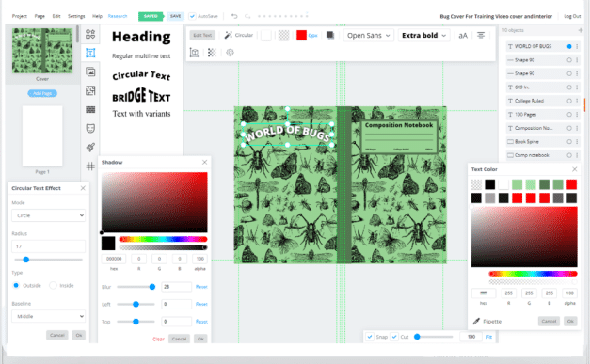Toggle selection circle for WORLD OF BUGS layer

(x=569, y=46)
